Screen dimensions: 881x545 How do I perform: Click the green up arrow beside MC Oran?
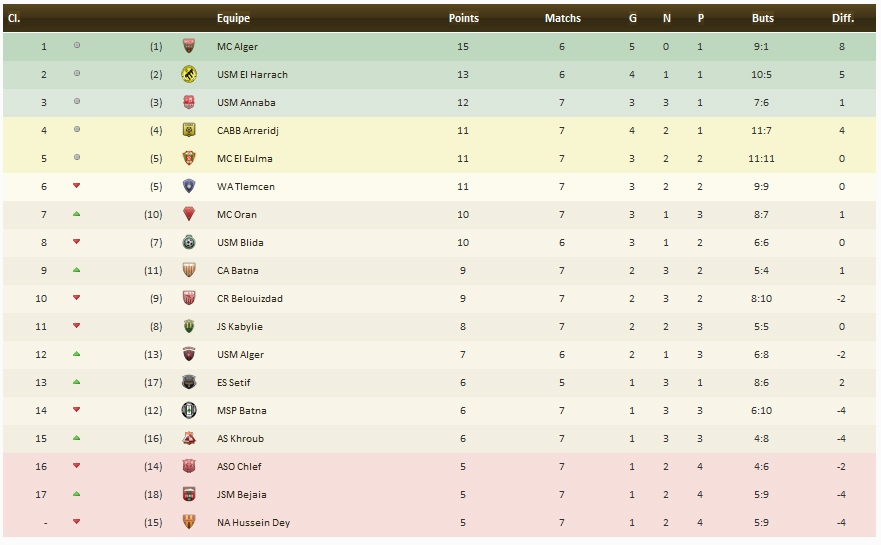tap(77, 214)
